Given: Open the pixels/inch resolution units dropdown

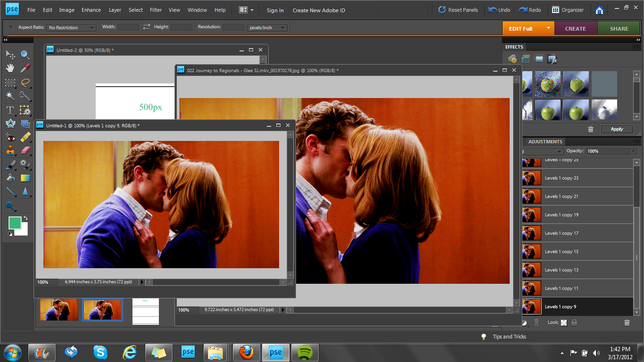Looking at the screenshot, I should click(x=267, y=28).
